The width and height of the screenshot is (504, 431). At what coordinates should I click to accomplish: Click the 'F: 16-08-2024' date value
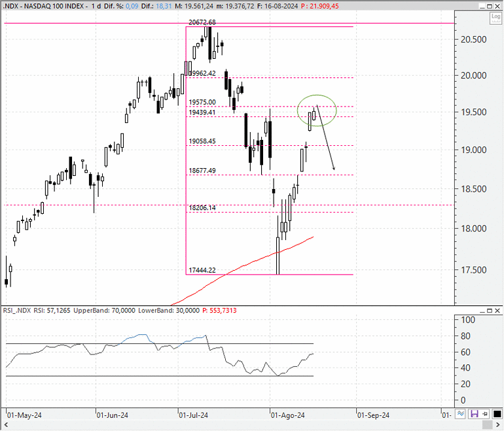pyautogui.click(x=278, y=6)
